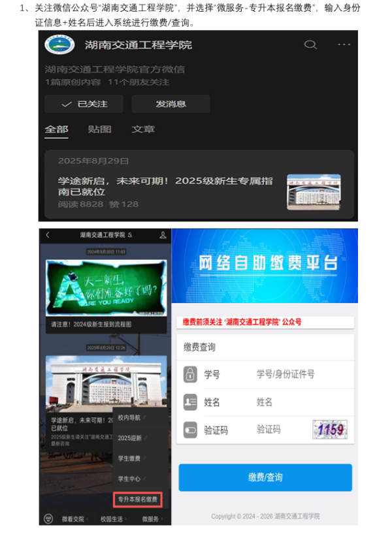
Task: Open the profile person icon in chat header
Action: point(163,234)
